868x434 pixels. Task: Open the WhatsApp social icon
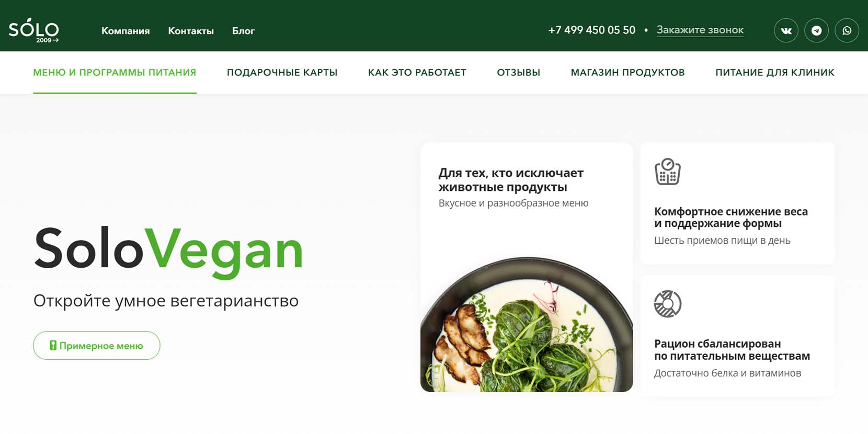coord(847,30)
